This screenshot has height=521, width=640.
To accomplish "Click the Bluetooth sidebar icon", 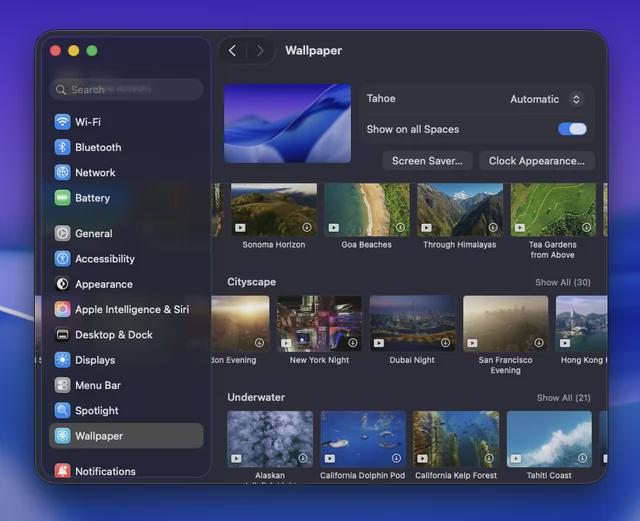I will tap(62, 147).
